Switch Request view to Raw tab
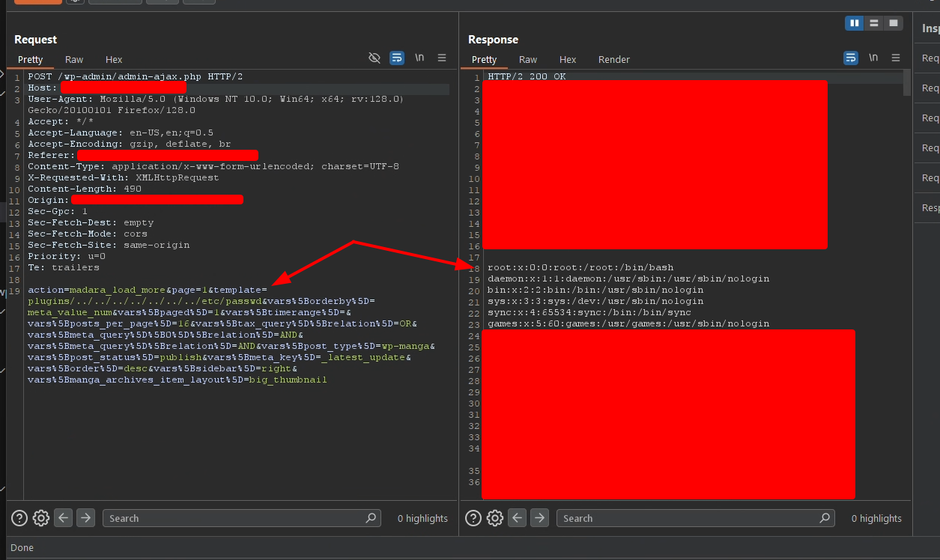Viewport: 940px width, 560px height. pyautogui.click(x=74, y=59)
